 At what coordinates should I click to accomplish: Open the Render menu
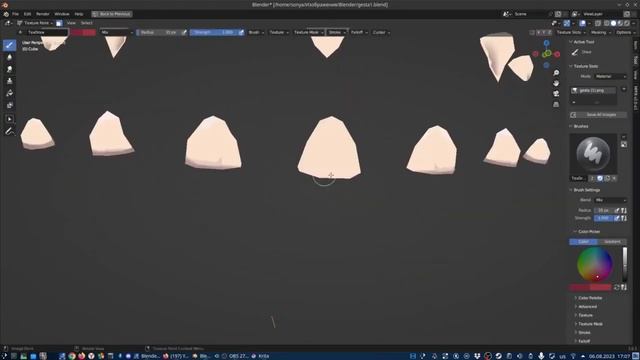tap(42, 14)
